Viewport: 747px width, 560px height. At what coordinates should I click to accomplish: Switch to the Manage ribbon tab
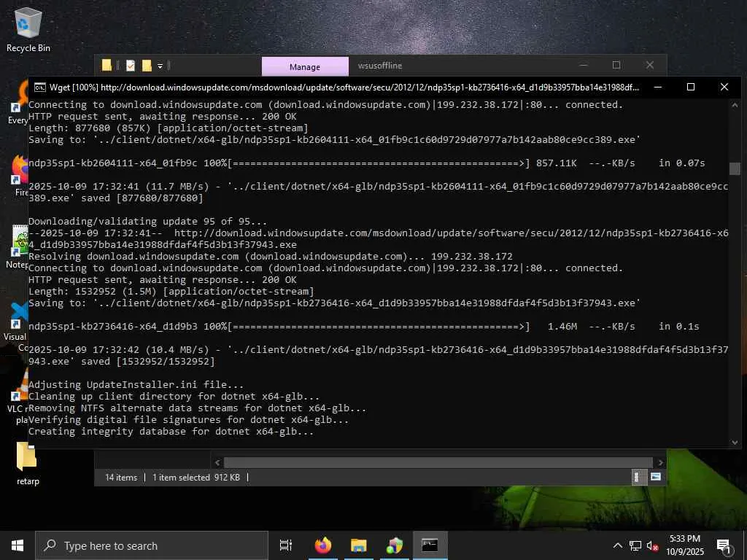point(305,66)
